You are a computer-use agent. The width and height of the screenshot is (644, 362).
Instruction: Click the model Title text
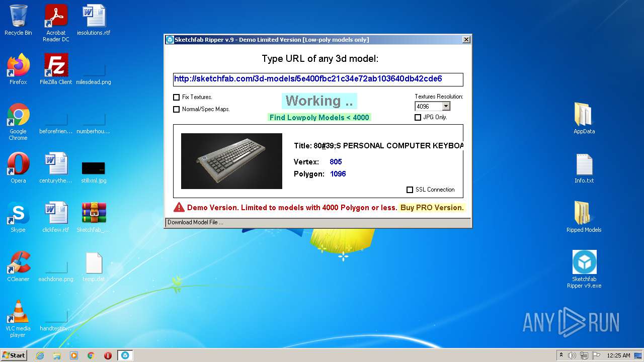tap(378, 146)
